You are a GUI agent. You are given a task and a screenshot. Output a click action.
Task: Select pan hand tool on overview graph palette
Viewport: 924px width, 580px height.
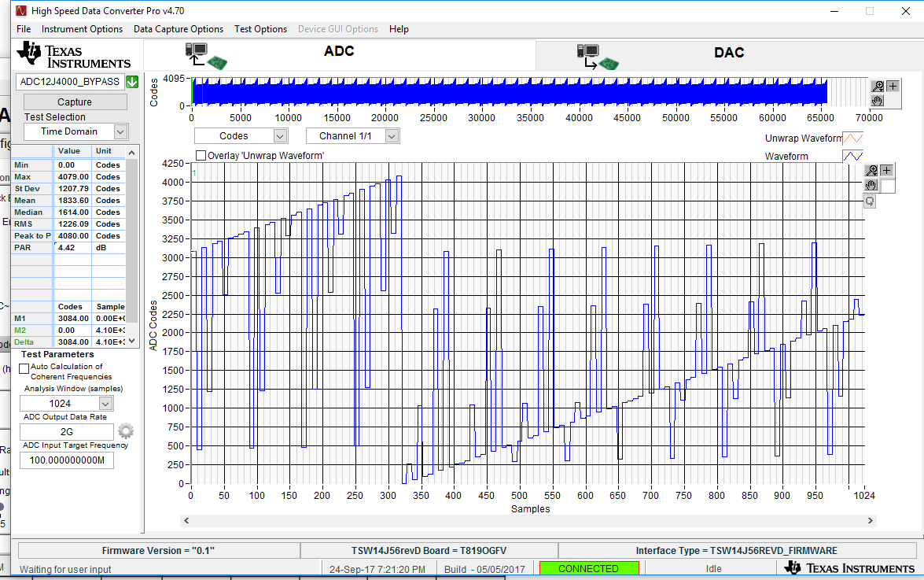(878, 101)
